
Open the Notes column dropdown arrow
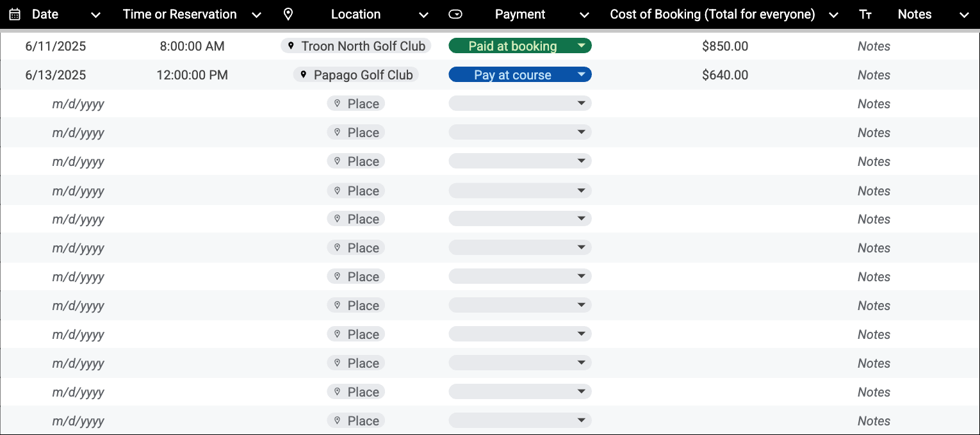965,15
